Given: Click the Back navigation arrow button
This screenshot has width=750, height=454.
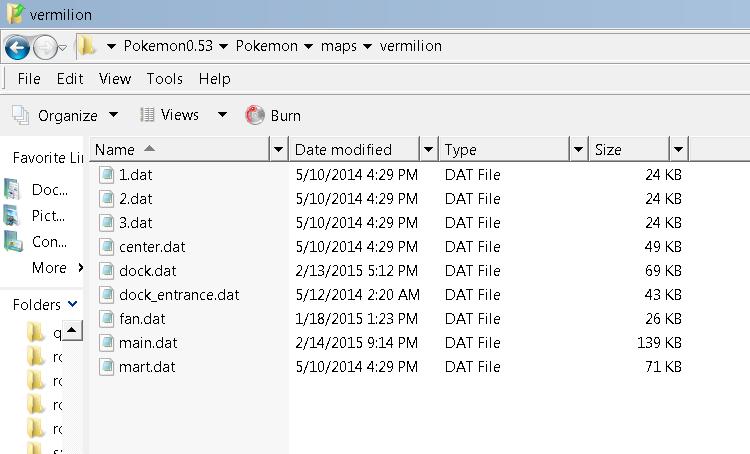Looking at the screenshot, I should coord(17,46).
